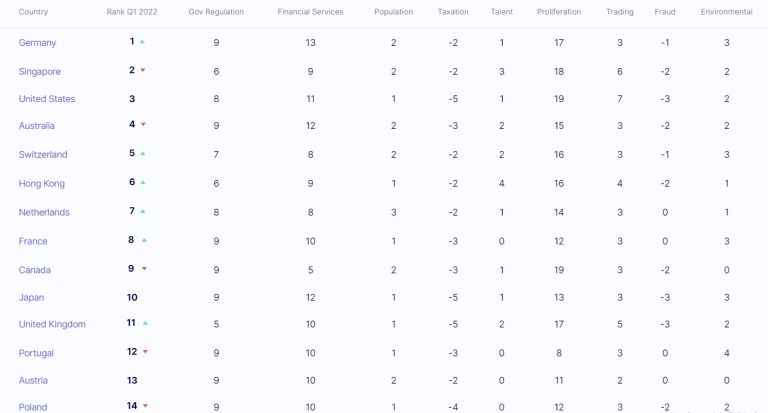Viewport: 768px width, 413px height.
Task: Click the red down arrow beside Canada's rank
Action: pos(143,269)
